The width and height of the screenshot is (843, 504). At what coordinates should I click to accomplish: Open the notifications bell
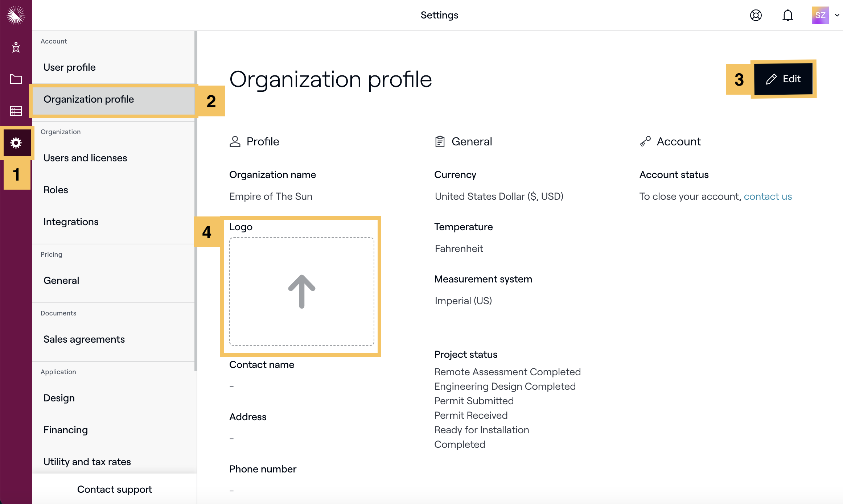(x=788, y=15)
